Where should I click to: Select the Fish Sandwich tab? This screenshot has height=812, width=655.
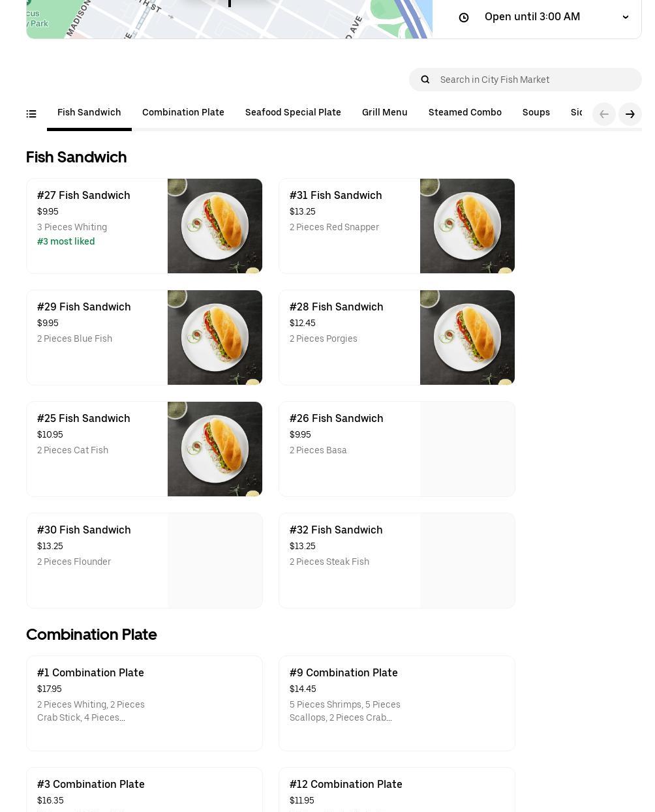[x=89, y=113]
